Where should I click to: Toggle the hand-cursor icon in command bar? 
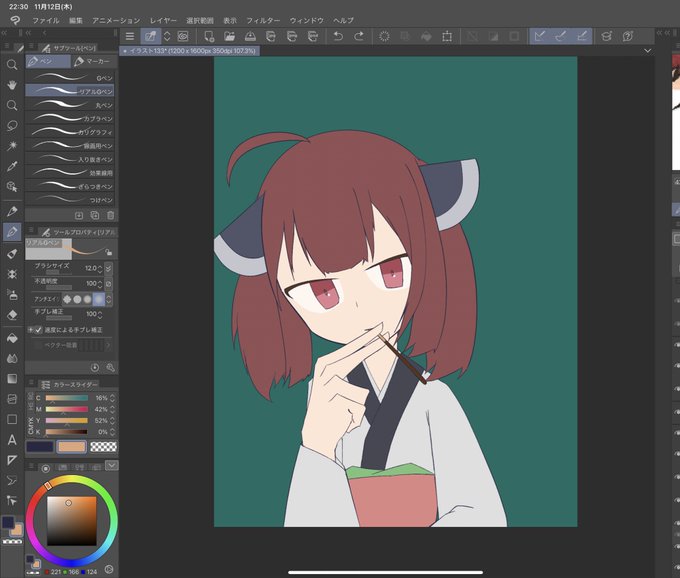(x=151, y=36)
